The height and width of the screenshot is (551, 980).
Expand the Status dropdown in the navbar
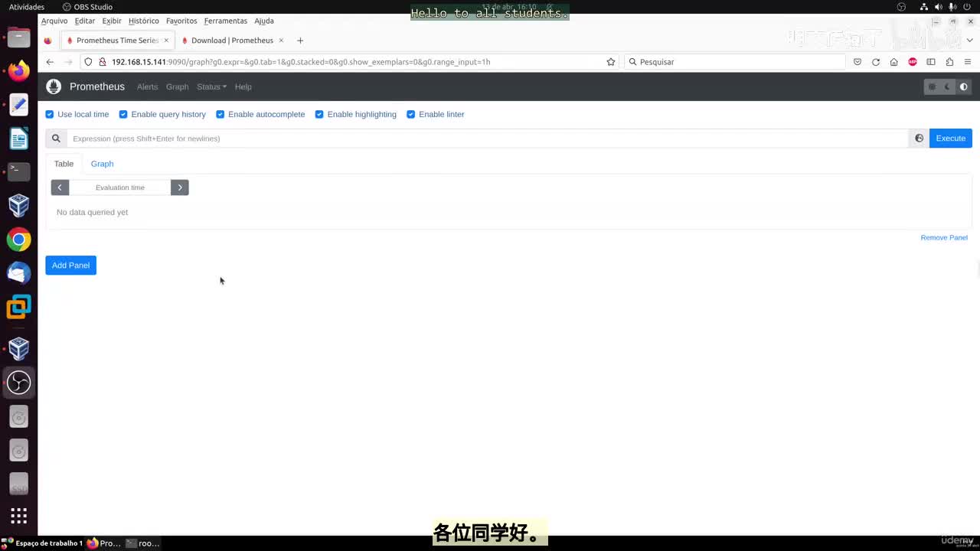tap(211, 86)
